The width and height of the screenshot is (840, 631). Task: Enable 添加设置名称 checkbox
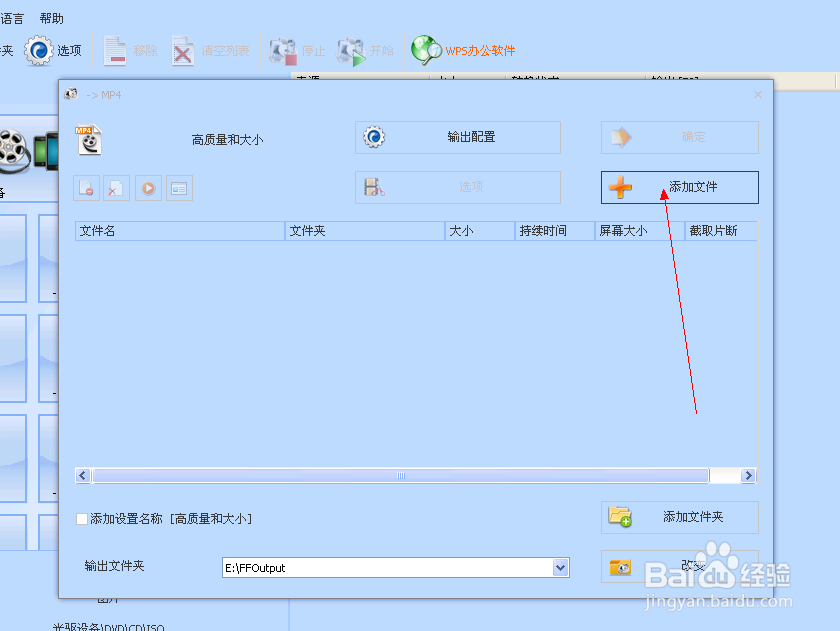81,519
